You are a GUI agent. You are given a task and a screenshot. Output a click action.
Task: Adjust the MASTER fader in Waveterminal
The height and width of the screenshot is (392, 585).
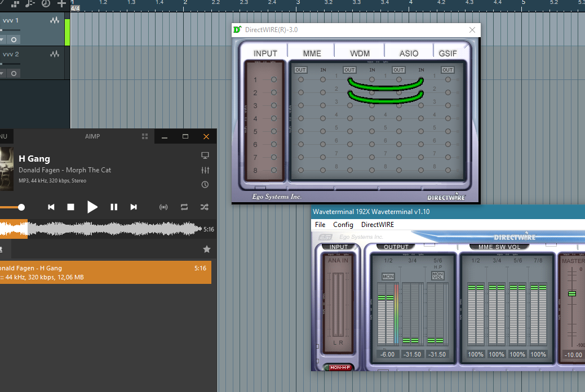click(x=572, y=294)
